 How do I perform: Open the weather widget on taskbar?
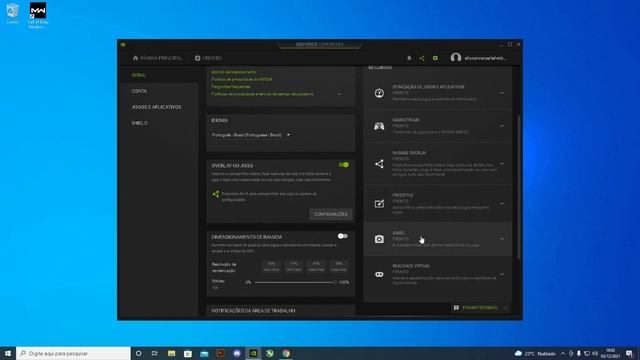pyautogui.click(x=535, y=353)
